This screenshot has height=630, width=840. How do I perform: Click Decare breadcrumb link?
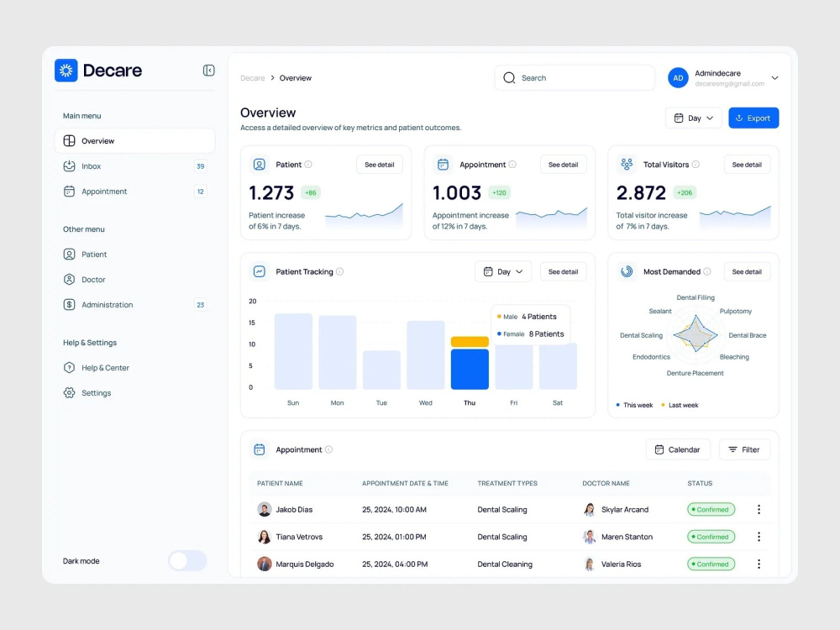pyautogui.click(x=252, y=78)
